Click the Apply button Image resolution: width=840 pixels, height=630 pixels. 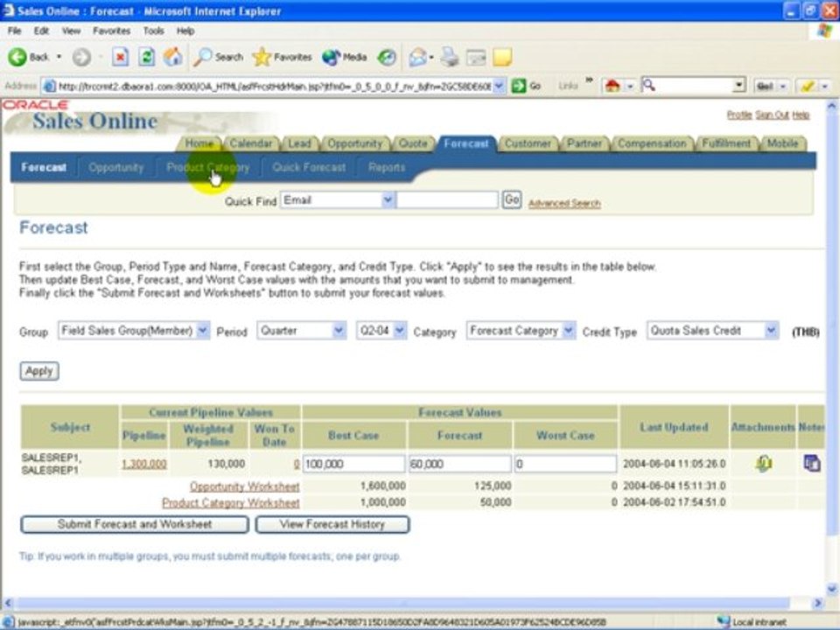[x=38, y=371]
